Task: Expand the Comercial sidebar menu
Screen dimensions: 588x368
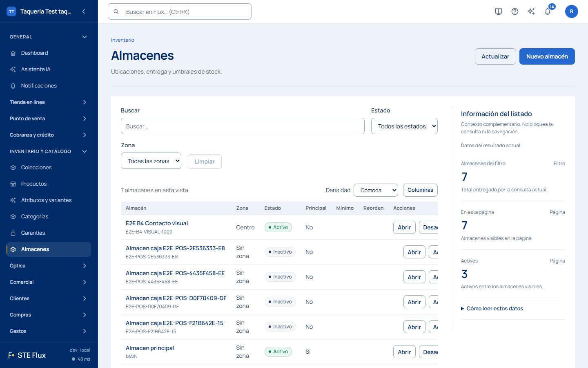Action: coord(49,282)
